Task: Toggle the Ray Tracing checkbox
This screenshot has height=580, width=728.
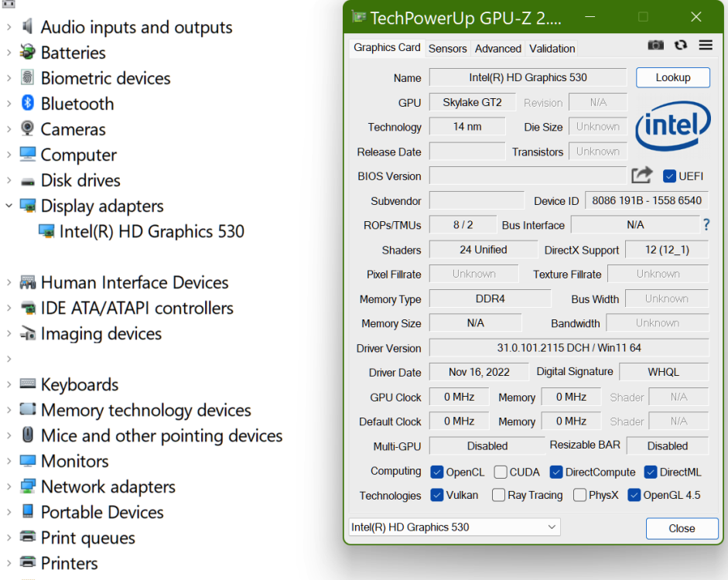Action: 499,495
